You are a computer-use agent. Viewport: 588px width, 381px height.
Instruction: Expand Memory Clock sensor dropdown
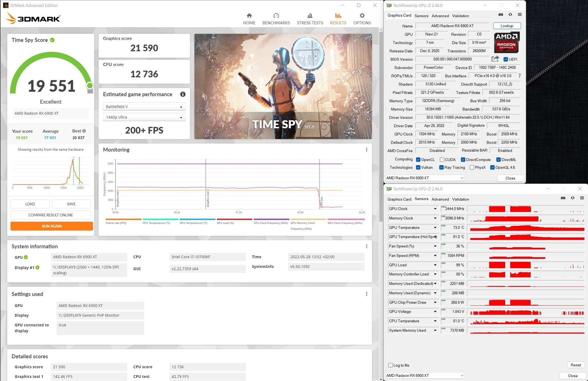coord(435,218)
